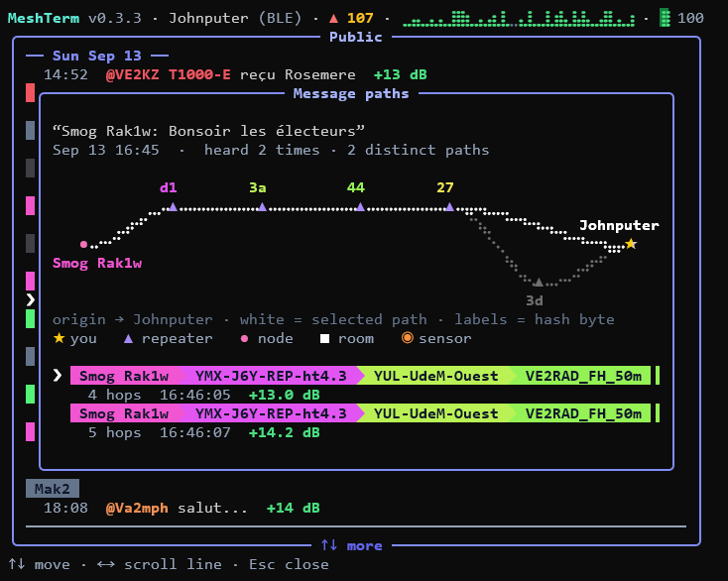Click the @Va2mph mention
This screenshot has height=581, width=728.
click(137, 509)
